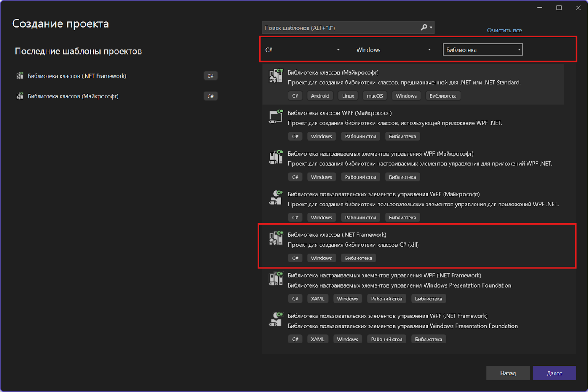This screenshot has height=392, width=588.
Task: Click the 'Android' tag on the first template
Action: click(x=320, y=95)
